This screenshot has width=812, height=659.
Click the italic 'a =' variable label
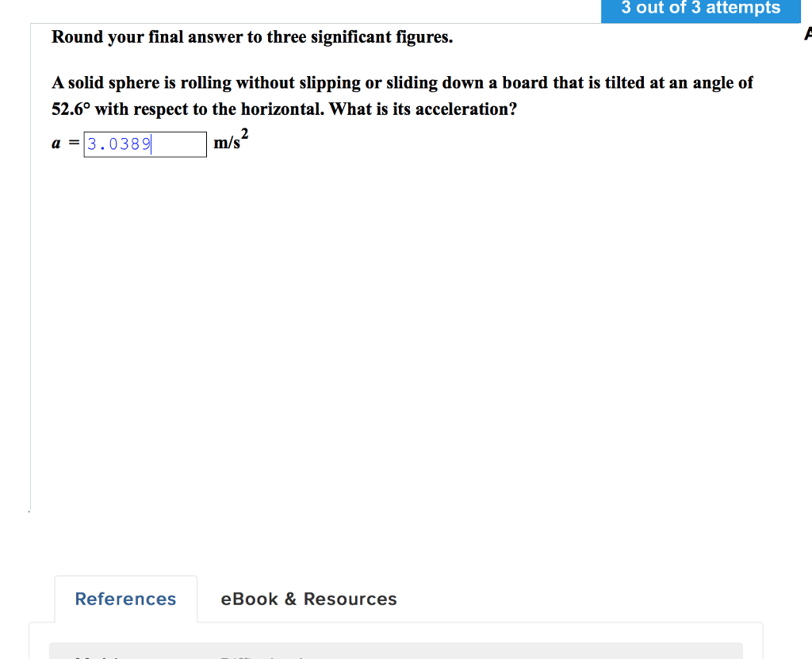point(63,144)
